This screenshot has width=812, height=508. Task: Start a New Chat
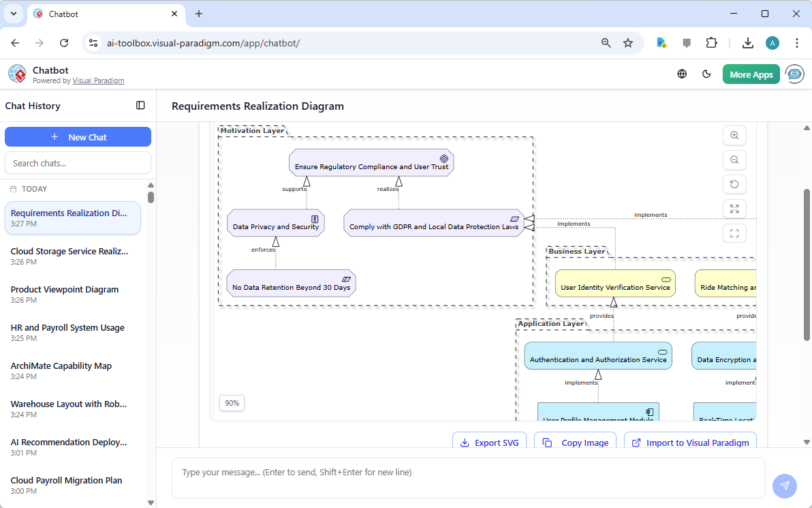[x=78, y=136]
